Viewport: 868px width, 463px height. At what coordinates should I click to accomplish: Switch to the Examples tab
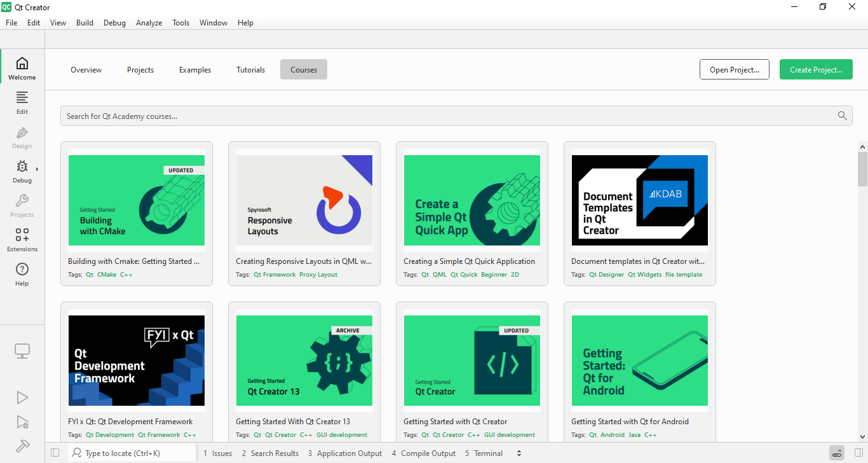195,70
